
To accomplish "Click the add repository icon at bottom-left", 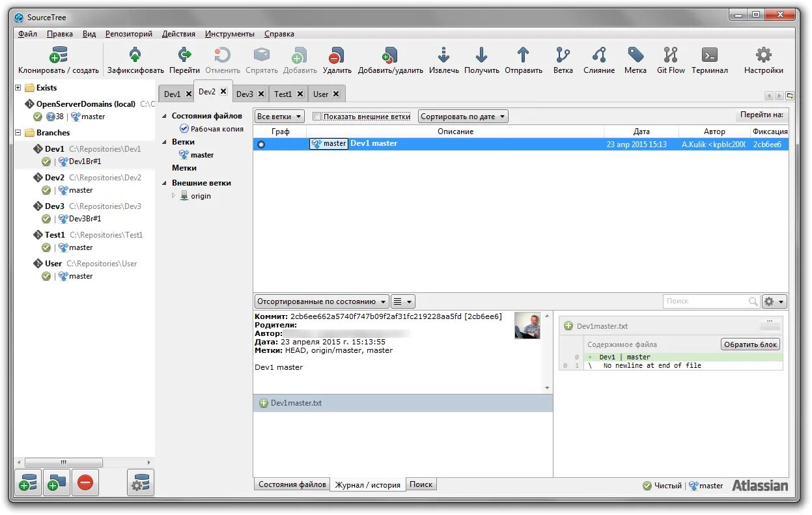I will (x=28, y=483).
